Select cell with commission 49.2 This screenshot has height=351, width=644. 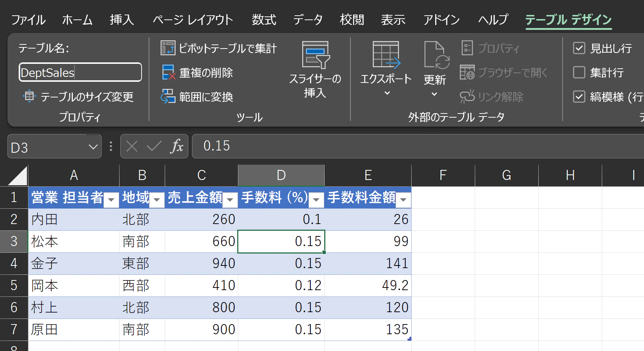pyautogui.click(x=368, y=286)
